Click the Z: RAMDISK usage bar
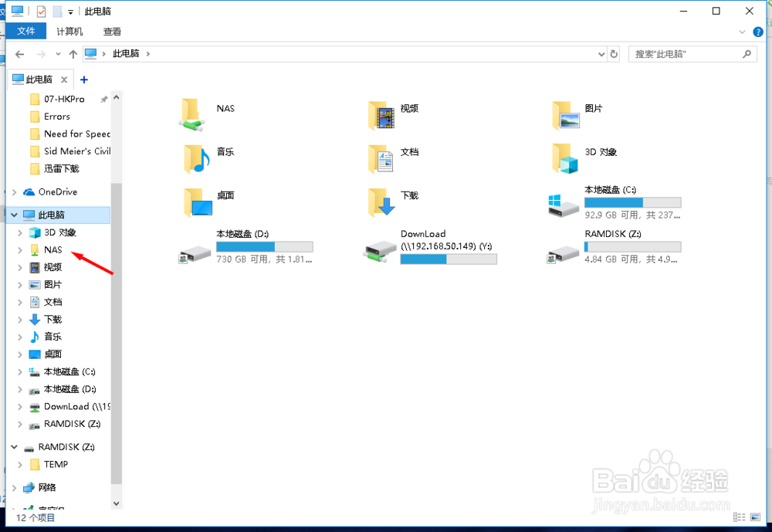Screen dimensions: 772x532 633,247
